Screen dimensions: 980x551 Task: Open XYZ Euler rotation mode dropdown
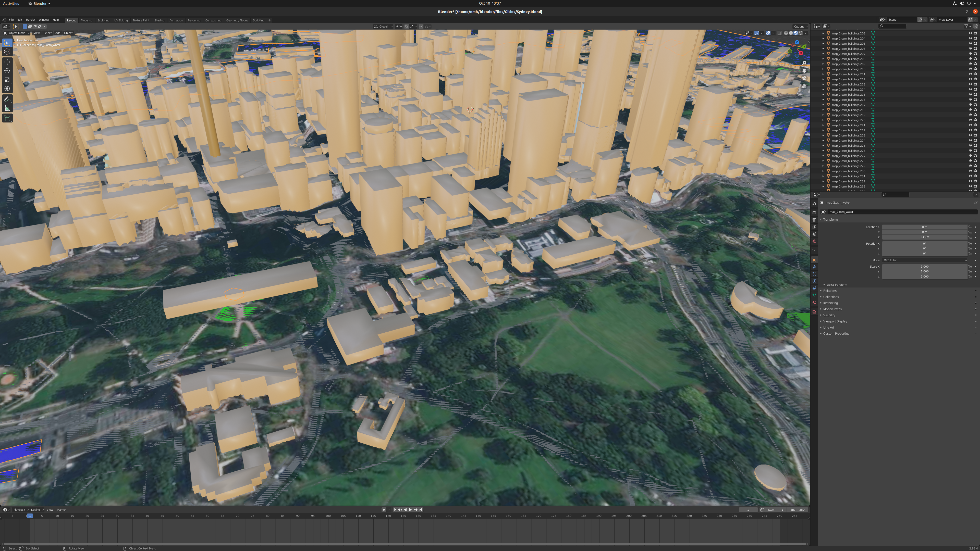pyautogui.click(x=925, y=260)
